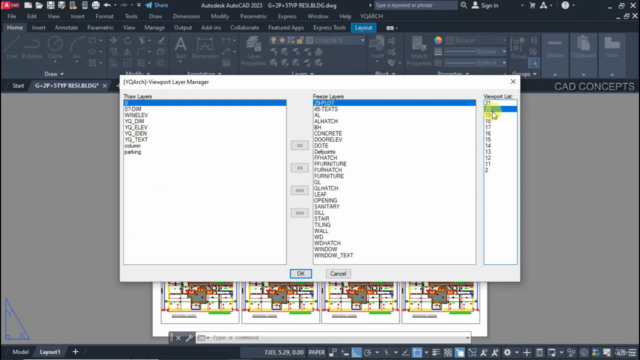Click the ByLayer color swatch in Properties
Viewport: 640px width, 360px height.
[x=451, y=40]
